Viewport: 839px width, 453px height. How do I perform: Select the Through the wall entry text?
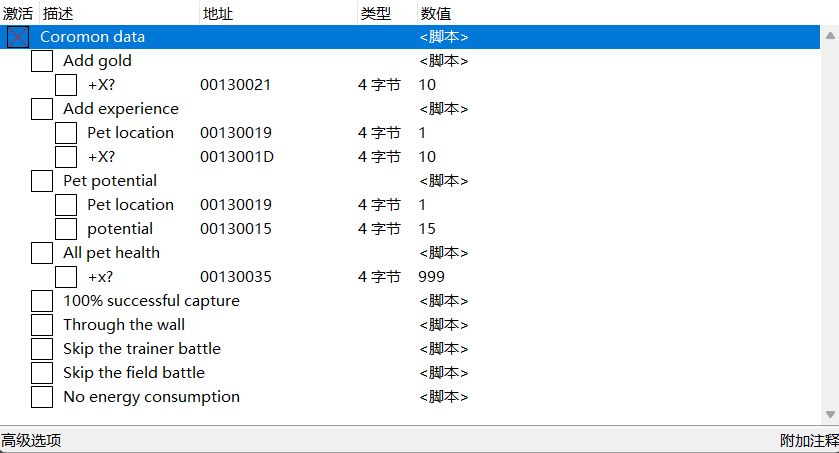click(124, 325)
